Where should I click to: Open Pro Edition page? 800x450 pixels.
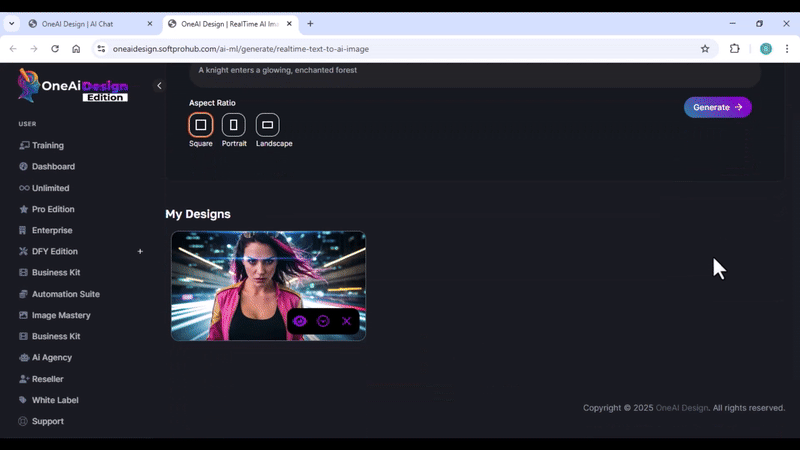tap(46, 209)
